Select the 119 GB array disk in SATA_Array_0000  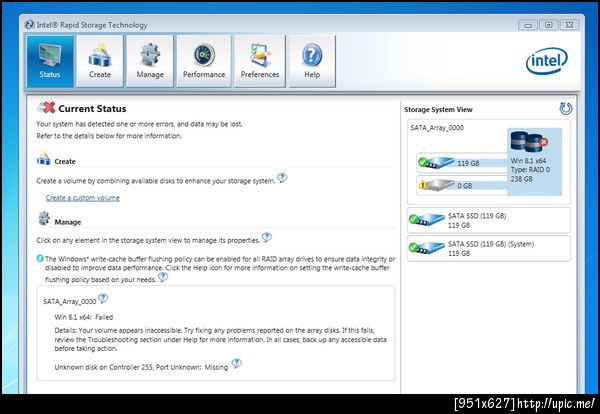462,163
